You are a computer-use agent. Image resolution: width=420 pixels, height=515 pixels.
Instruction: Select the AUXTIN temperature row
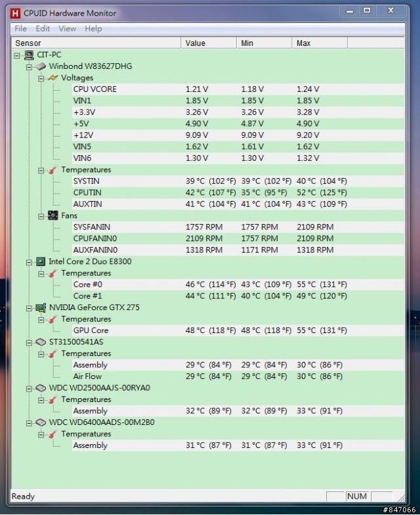click(238, 204)
